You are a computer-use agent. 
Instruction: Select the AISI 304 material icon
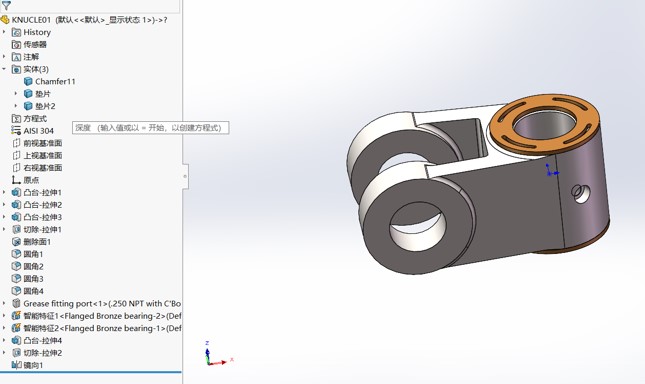[16, 131]
